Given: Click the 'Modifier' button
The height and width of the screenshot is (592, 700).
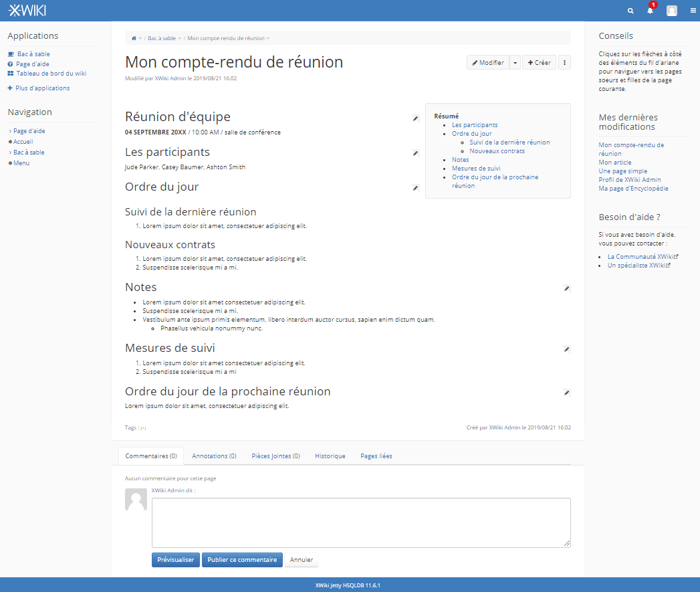Looking at the screenshot, I should click(x=488, y=63).
